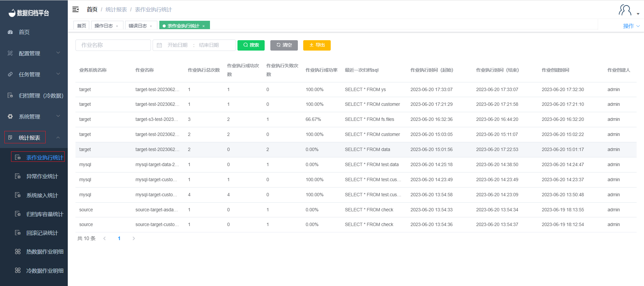Image resolution: width=644 pixels, height=286 pixels.
Task: Click the yellow 导出 button
Action: point(317,45)
